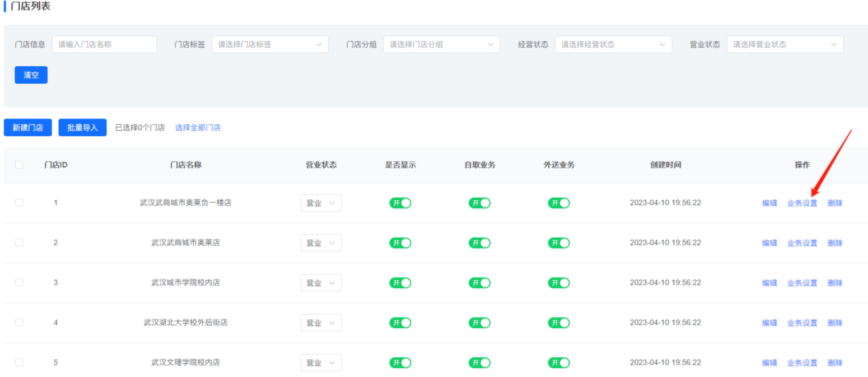Tick the checkbox for store ID 3
Screen dimensions: 868x377
(x=19, y=282)
